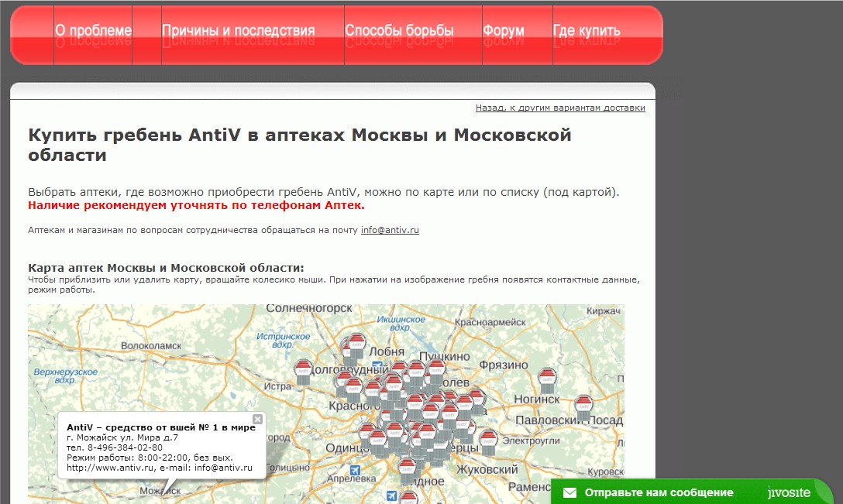This screenshot has width=843, height=504.
Task: Open the 'О проблеме' menu item
Action: click(93, 31)
